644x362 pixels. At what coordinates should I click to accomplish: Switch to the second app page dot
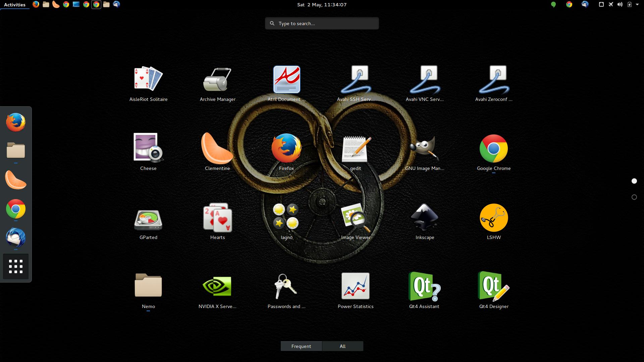(634, 197)
